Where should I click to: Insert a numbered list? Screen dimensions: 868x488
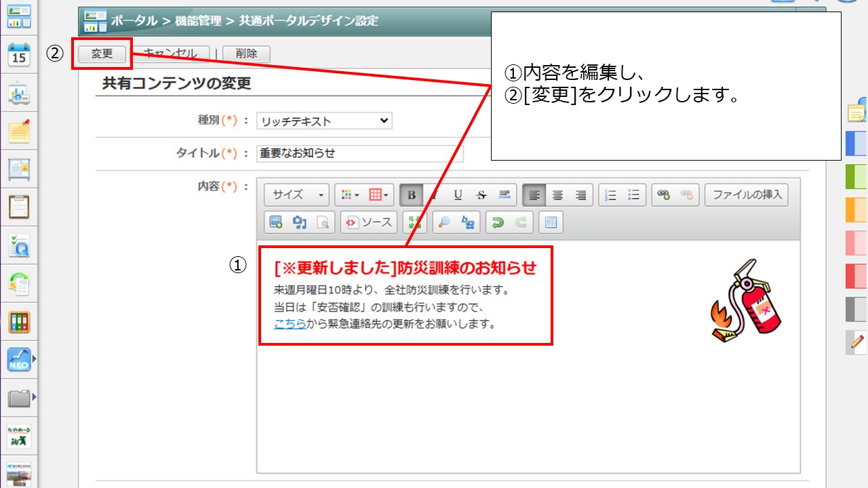point(610,195)
